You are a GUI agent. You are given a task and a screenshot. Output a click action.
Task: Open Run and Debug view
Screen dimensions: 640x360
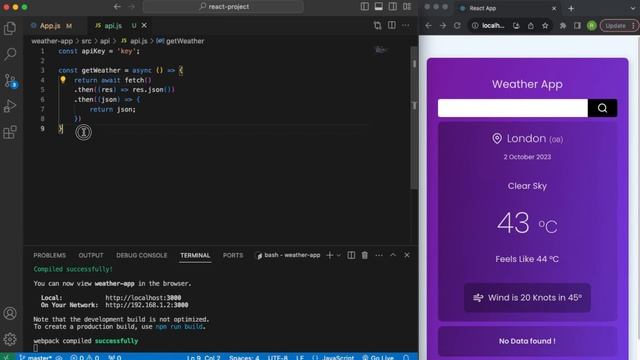click(10, 106)
